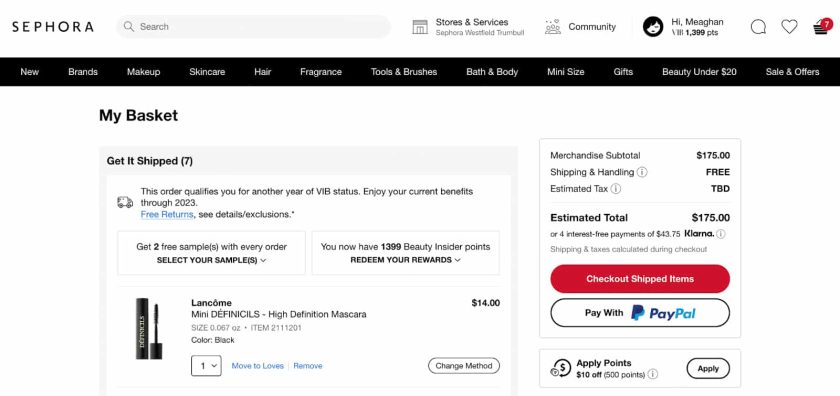
Task: Open the mascara quantity dropdown
Action: [x=206, y=365]
